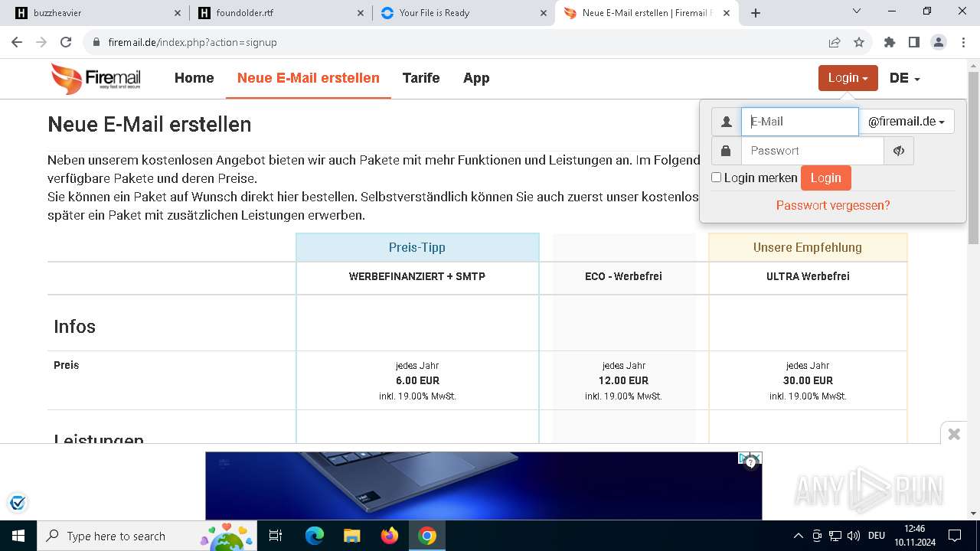Viewport: 980px width, 551px height.
Task: Click the browser back arrow
Action: point(18,42)
